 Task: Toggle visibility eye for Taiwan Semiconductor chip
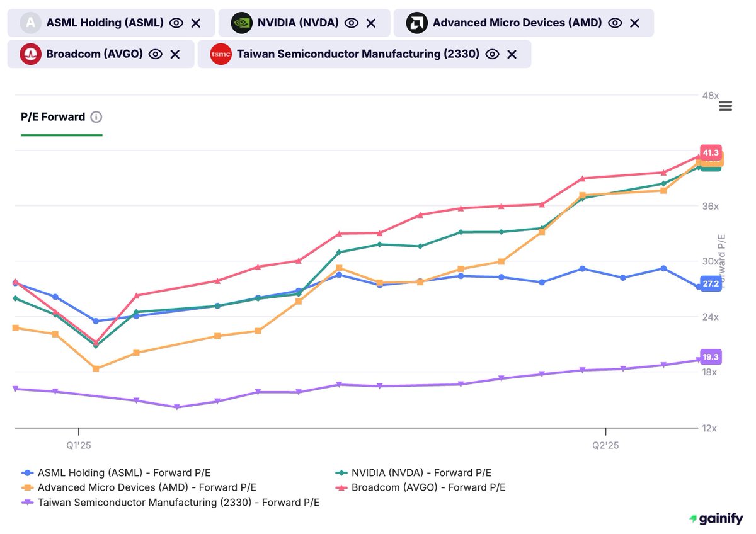tap(493, 54)
